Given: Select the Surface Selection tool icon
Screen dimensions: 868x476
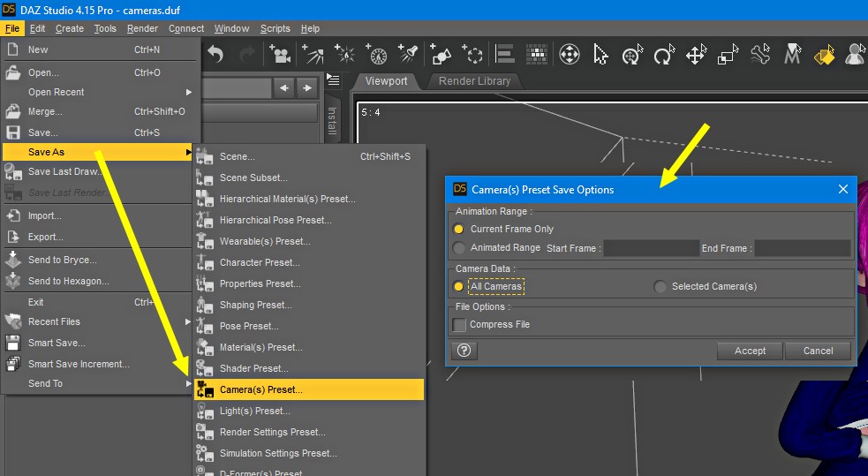Looking at the screenshot, I should tap(824, 54).
